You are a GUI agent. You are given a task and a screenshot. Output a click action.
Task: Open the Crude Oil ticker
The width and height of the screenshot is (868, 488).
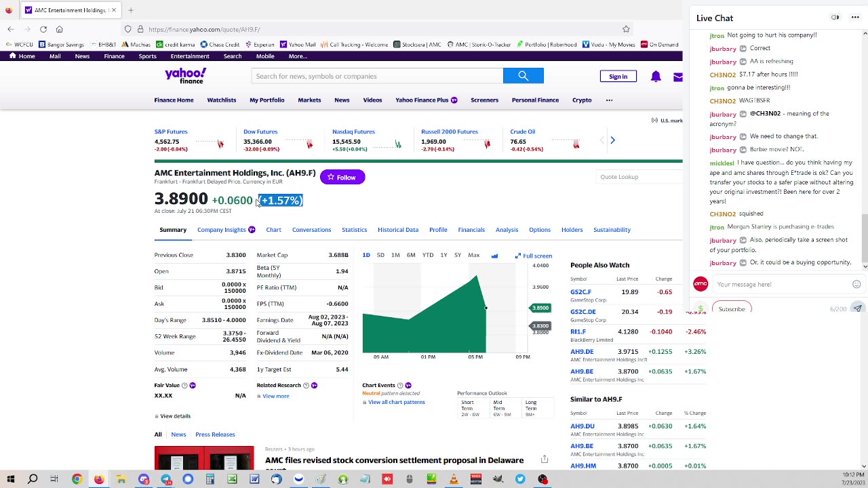pyautogui.click(x=523, y=131)
